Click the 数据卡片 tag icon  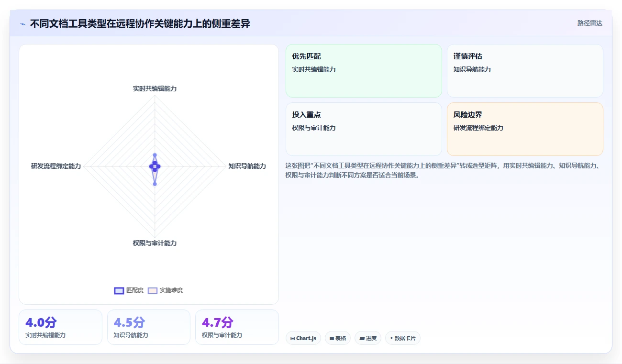pos(391,338)
